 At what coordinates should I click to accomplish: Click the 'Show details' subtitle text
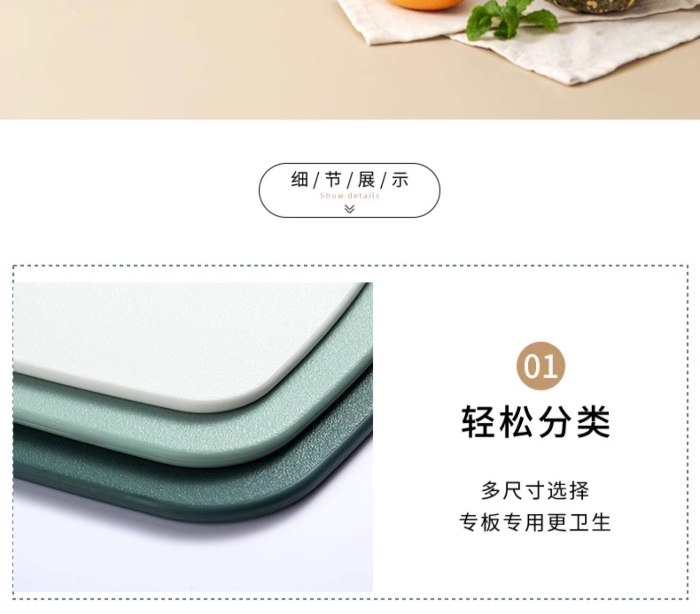pyautogui.click(x=350, y=196)
